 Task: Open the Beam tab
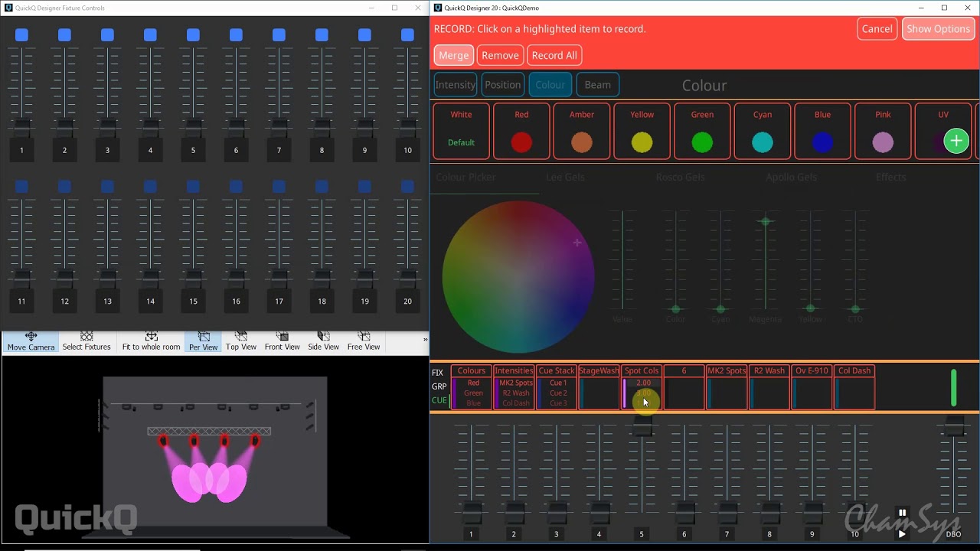pyautogui.click(x=597, y=85)
